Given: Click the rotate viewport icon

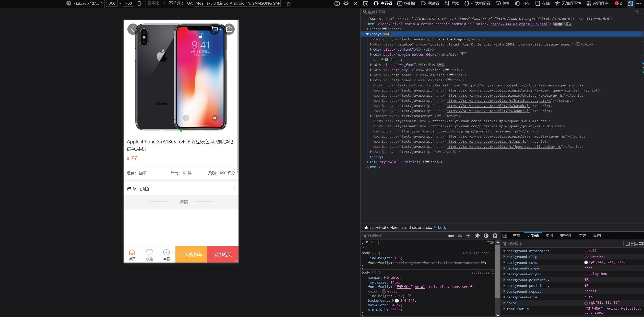Looking at the screenshot, I should [x=140, y=3].
